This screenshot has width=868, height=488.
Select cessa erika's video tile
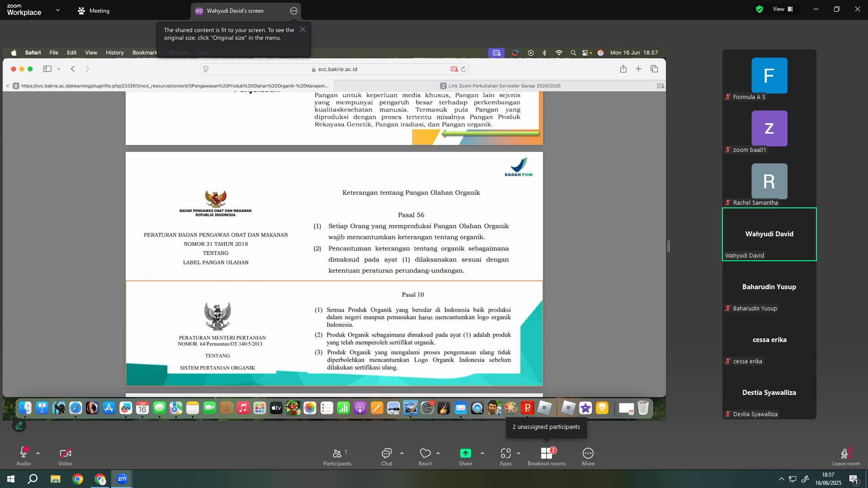click(769, 340)
